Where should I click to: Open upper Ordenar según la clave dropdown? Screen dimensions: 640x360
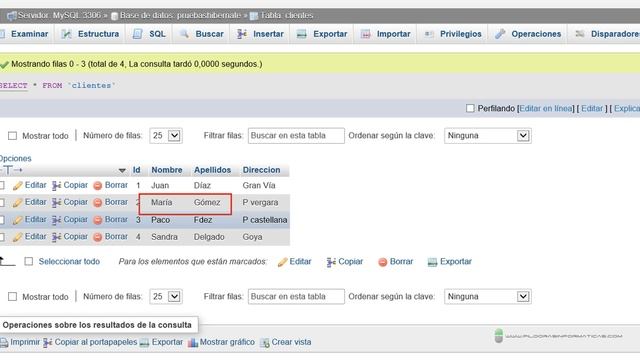[x=488, y=136]
